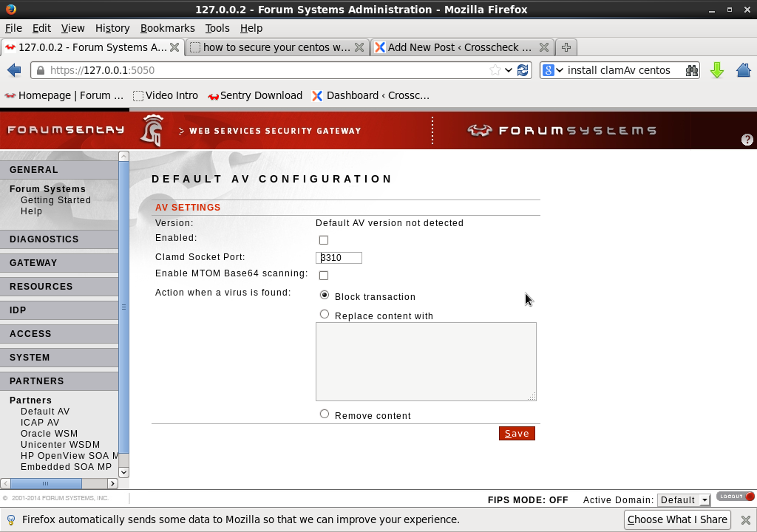This screenshot has width=757, height=532.
Task: Click the Firefox home icon
Action: coord(744,70)
